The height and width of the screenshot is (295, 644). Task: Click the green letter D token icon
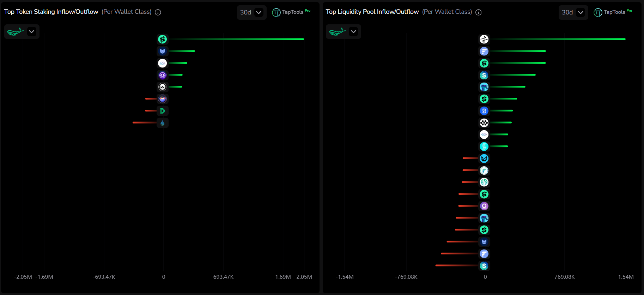[x=162, y=111]
